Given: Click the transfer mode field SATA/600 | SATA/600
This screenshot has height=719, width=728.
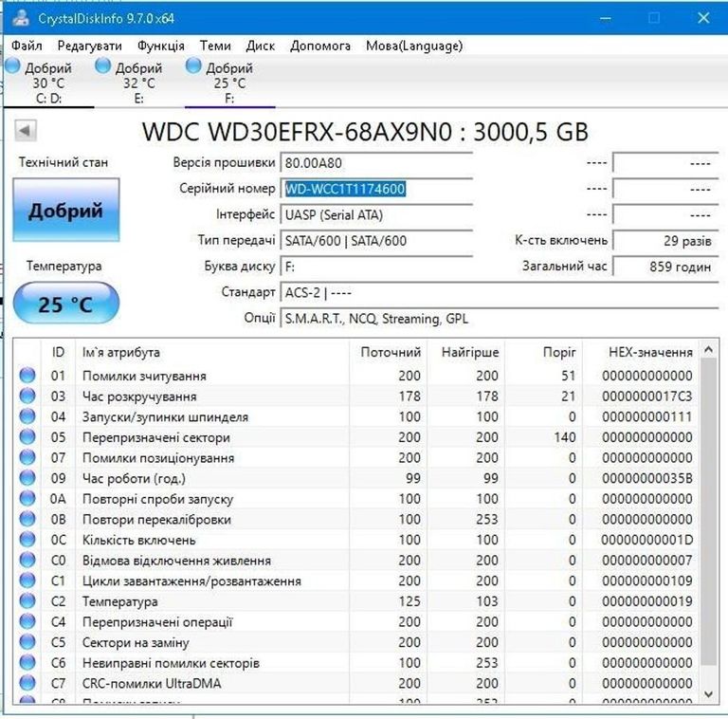Looking at the screenshot, I should coord(376,241).
